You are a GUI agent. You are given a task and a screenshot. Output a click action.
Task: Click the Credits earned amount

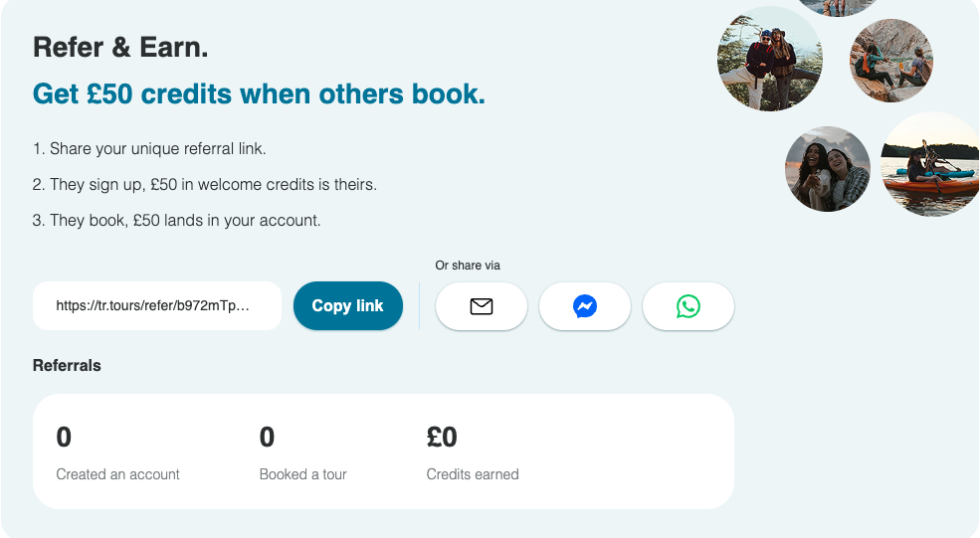442,438
